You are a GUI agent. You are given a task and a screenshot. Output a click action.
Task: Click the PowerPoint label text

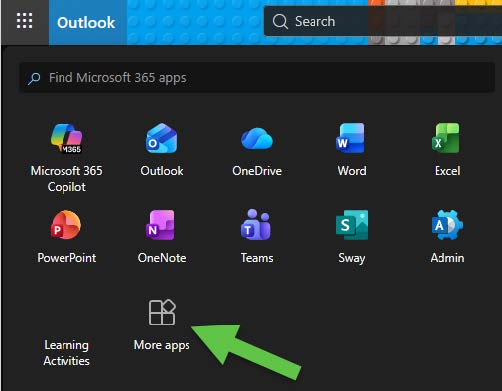pos(67,258)
